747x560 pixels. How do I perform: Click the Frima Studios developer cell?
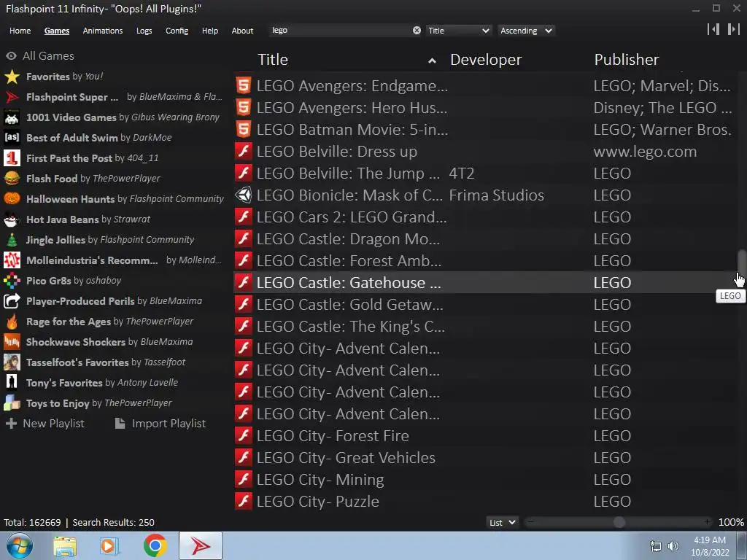496,195
